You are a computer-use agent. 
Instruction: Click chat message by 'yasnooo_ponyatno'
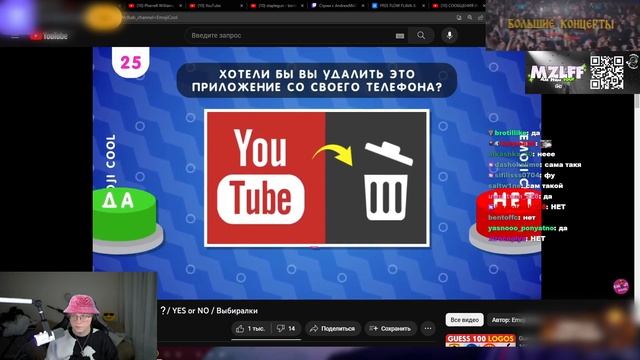pos(528,228)
